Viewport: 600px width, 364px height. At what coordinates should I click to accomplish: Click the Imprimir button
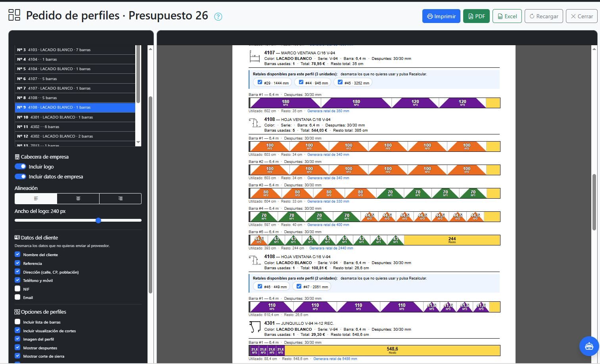click(x=441, y=16)
